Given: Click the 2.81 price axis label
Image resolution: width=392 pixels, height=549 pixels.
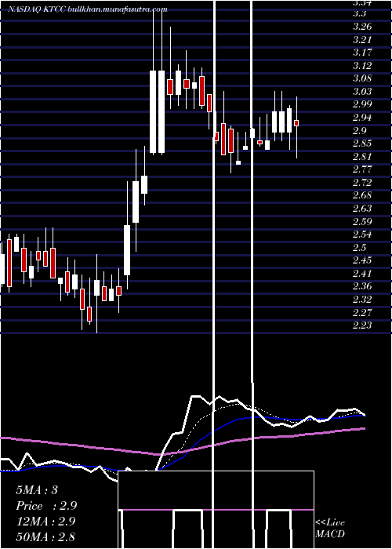Looking at the screenshot, I should pos(362,157).
